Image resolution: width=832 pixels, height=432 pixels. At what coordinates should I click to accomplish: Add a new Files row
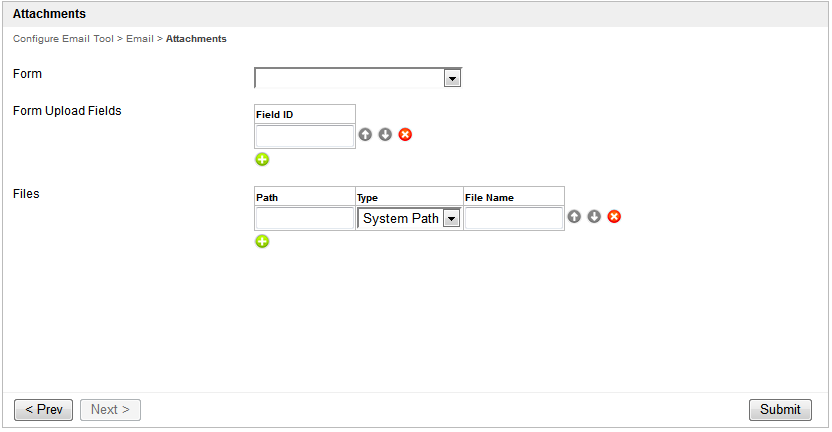tap(262, 241)
